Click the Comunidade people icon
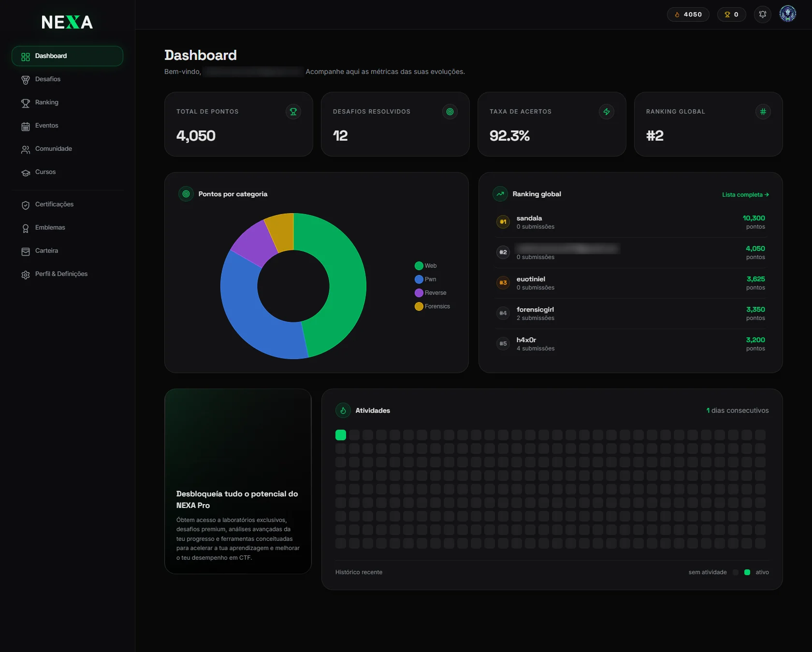The width and height of the screenshot is (812, 652). pos(26,150)
